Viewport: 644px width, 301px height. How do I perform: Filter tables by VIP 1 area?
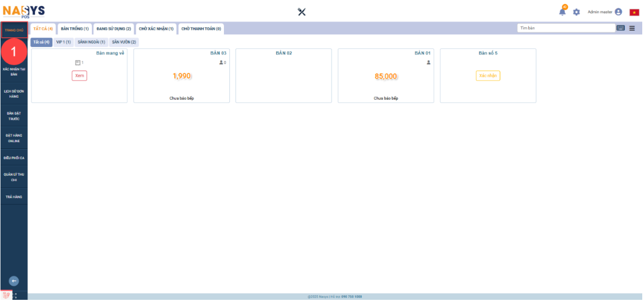click(x=63, y=42)
